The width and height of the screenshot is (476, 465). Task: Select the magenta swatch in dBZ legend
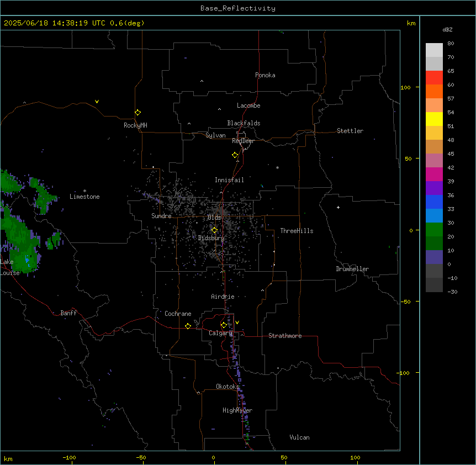pos(434,174)
